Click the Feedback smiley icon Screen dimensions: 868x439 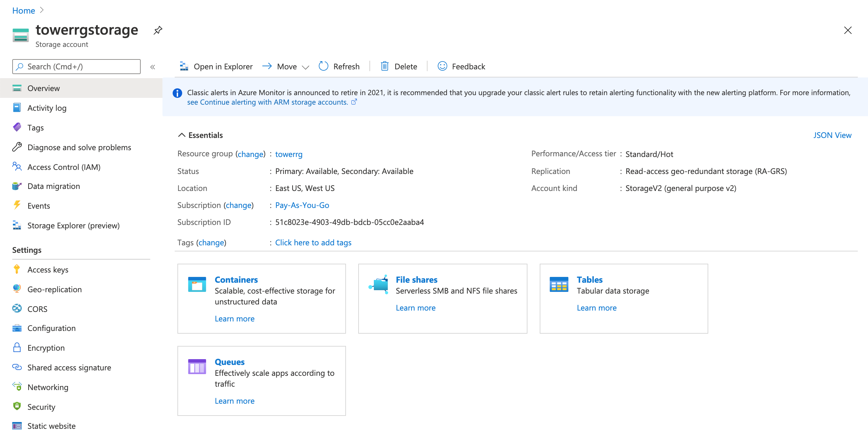(x=442, y=66)
